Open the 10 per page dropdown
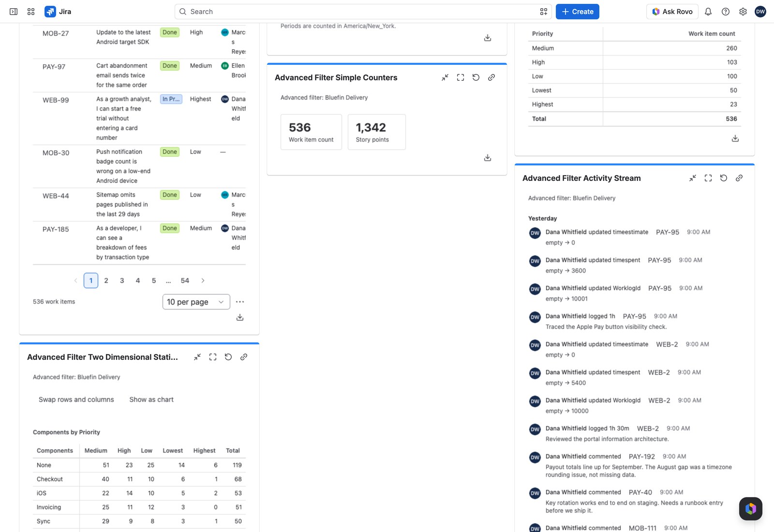The width and height of the screenshot is (774, 532). pos(196,302)
